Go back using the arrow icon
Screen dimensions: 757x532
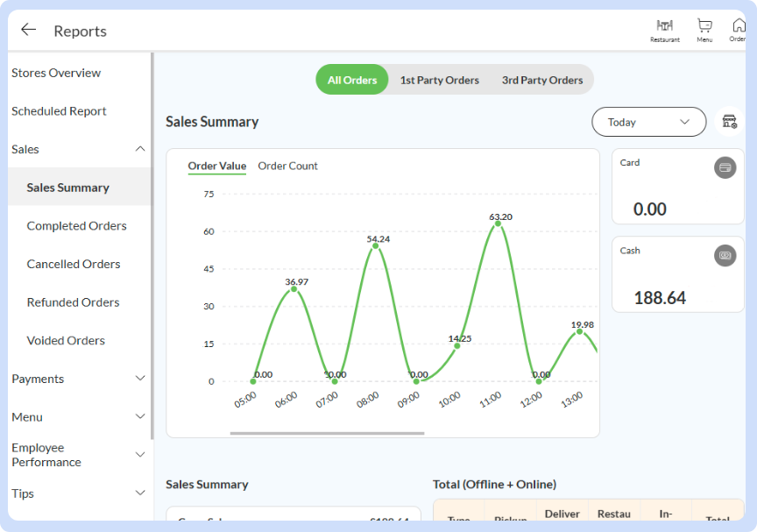pos(29,30)
